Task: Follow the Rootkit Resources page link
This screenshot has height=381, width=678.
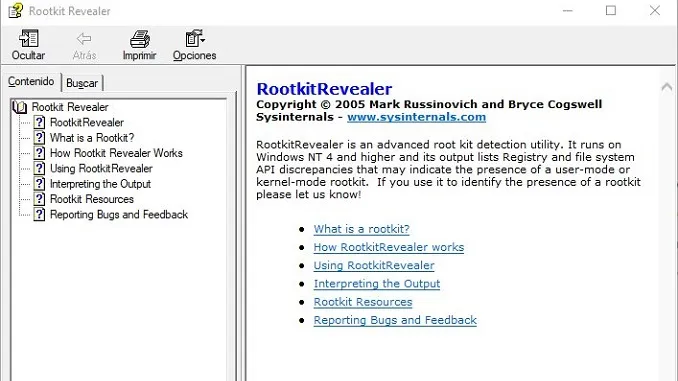Action: [x=363, y=302]
